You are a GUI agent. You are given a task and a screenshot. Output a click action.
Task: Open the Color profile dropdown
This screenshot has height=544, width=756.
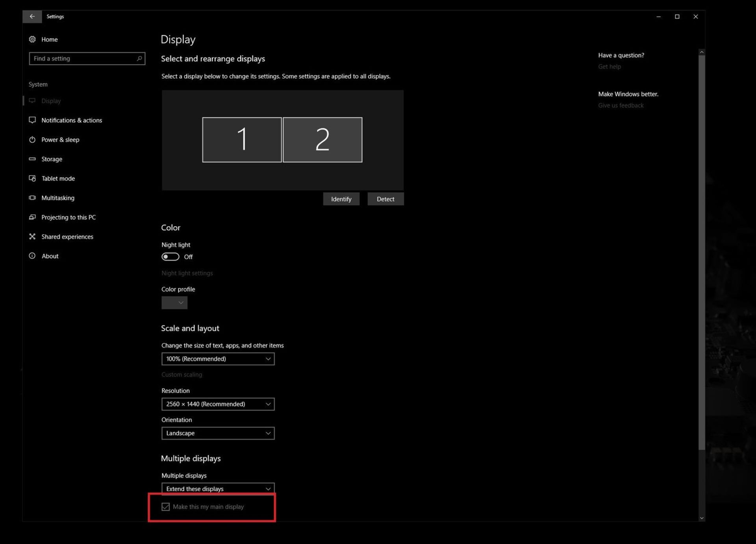[174, 303]
